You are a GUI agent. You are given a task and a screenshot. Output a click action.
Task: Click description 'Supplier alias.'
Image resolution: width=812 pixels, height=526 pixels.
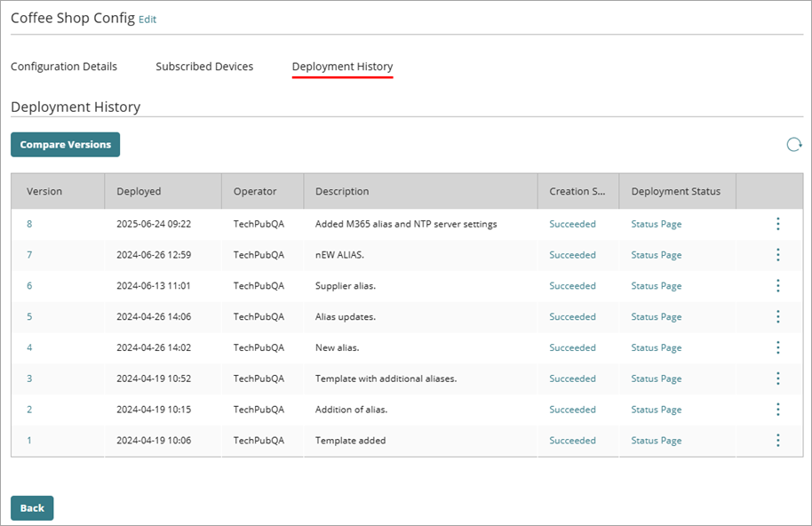346,286
